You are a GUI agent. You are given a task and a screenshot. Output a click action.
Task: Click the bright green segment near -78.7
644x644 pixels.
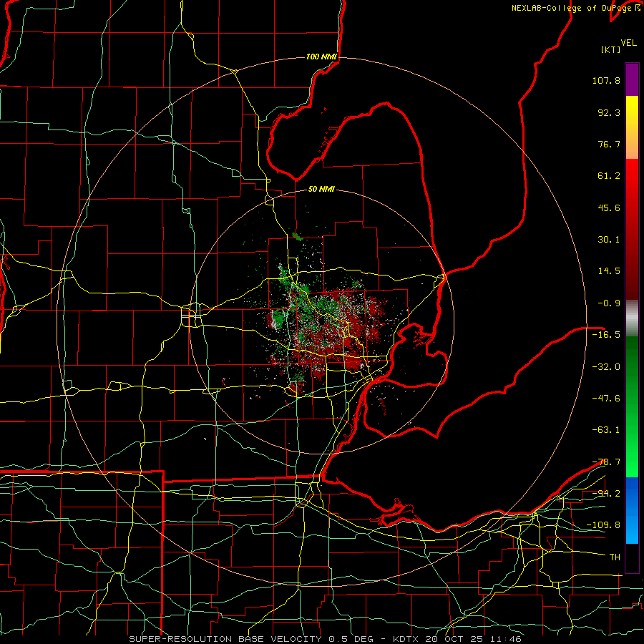coord(632,462)
